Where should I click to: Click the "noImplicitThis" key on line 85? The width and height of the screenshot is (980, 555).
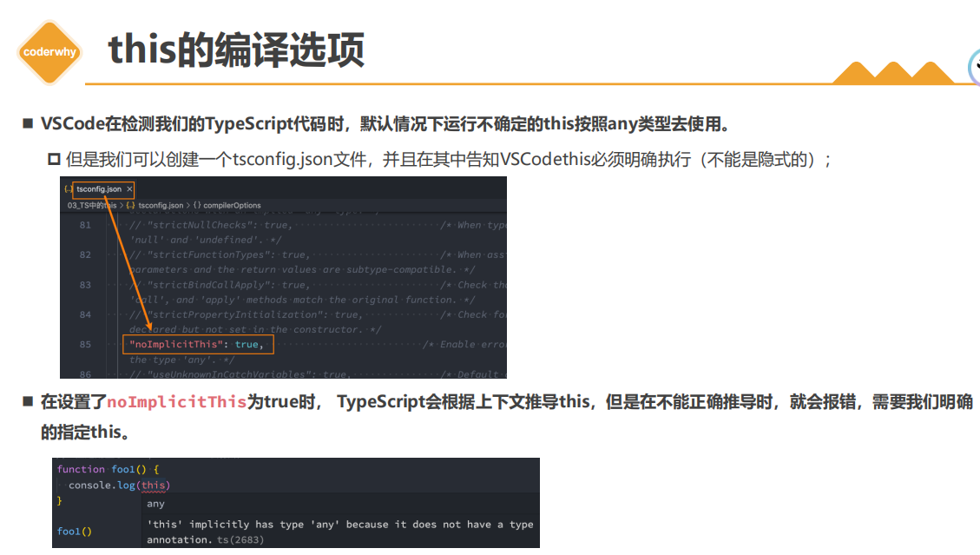tap(176, 344)
